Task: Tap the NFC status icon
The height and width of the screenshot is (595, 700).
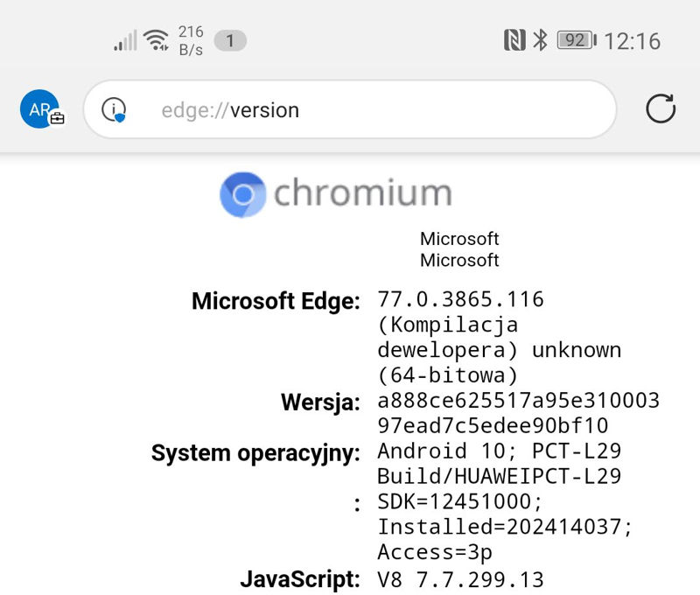Action: 514,40
